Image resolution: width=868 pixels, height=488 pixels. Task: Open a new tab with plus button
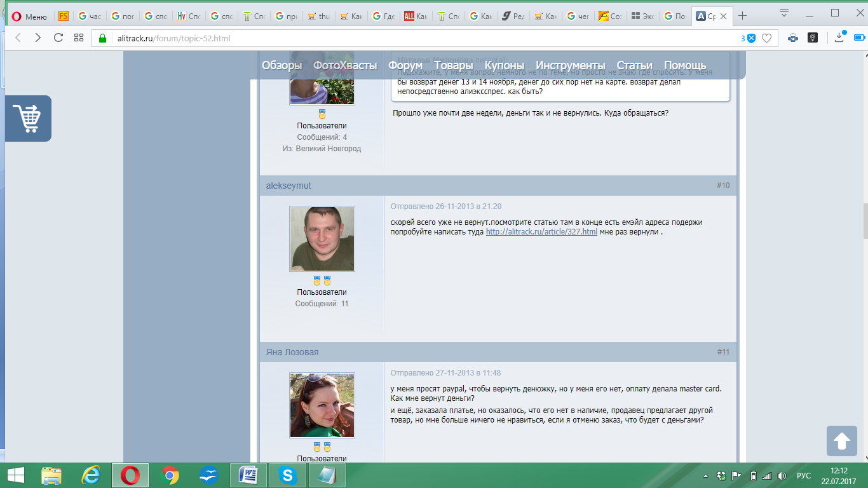coord(742,16)
